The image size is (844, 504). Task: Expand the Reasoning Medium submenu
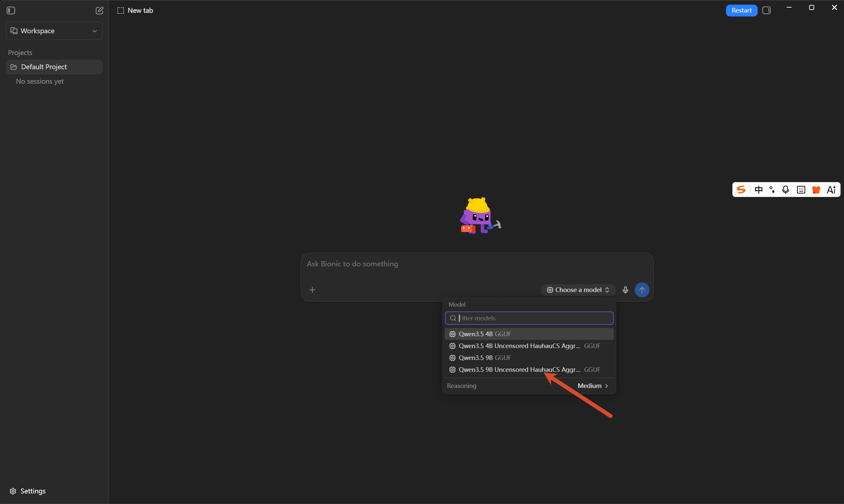(x=529, y=386)
